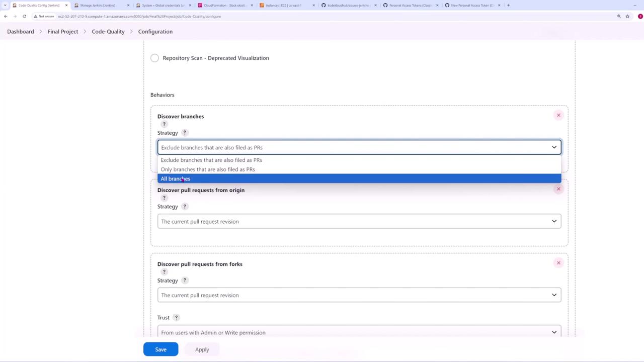
Task: Select "Only branches that are also filed as PRs" option
Action: tap(359, 169)
